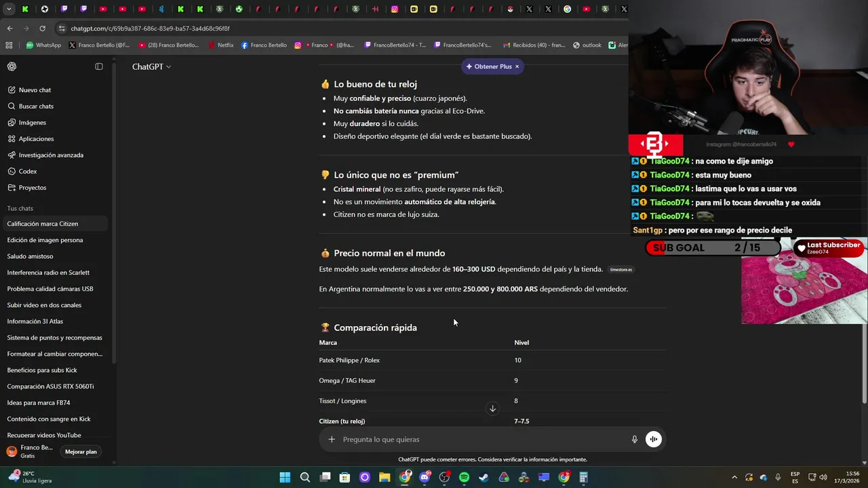
Task: Click the scroll-to-bottom arrow button
Action: [493, 408]
